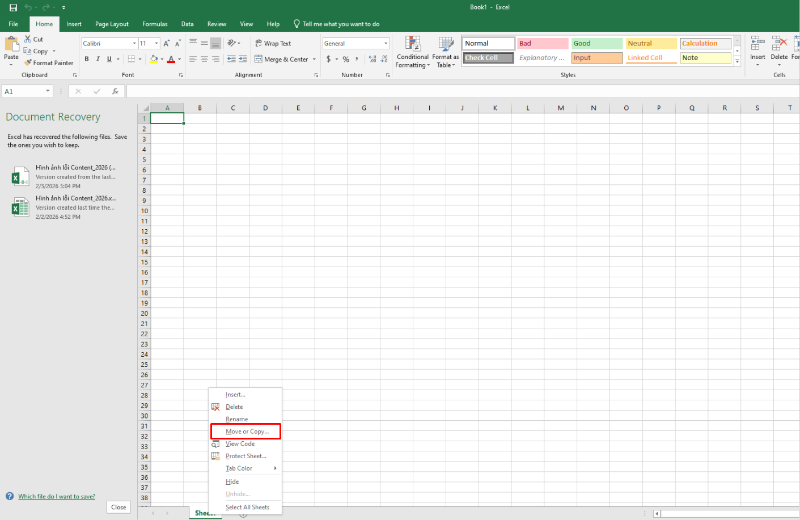800x520 pixels.
Task: Apply the yellow Fill Color bucket
Action: [x=154, y=59]
